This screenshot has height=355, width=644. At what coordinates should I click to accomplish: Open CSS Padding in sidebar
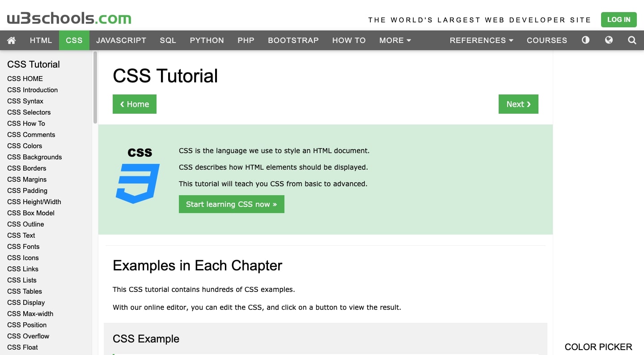(27, 190)
